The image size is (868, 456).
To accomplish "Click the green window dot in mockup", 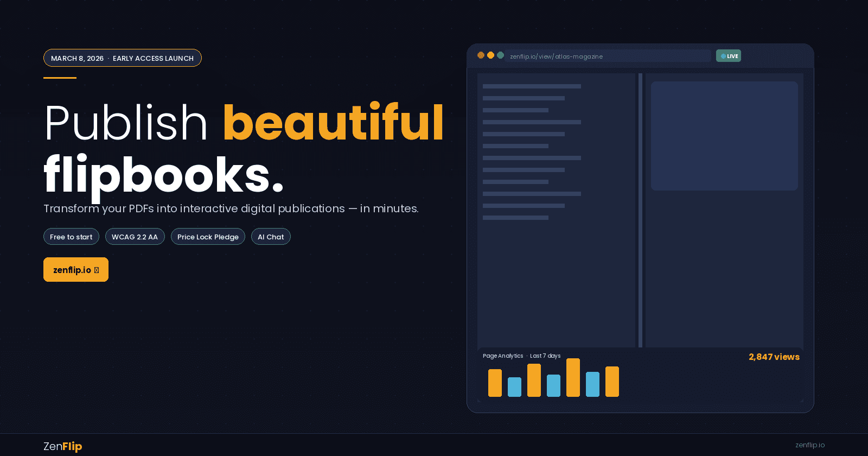I will click(x=500, y=55).
